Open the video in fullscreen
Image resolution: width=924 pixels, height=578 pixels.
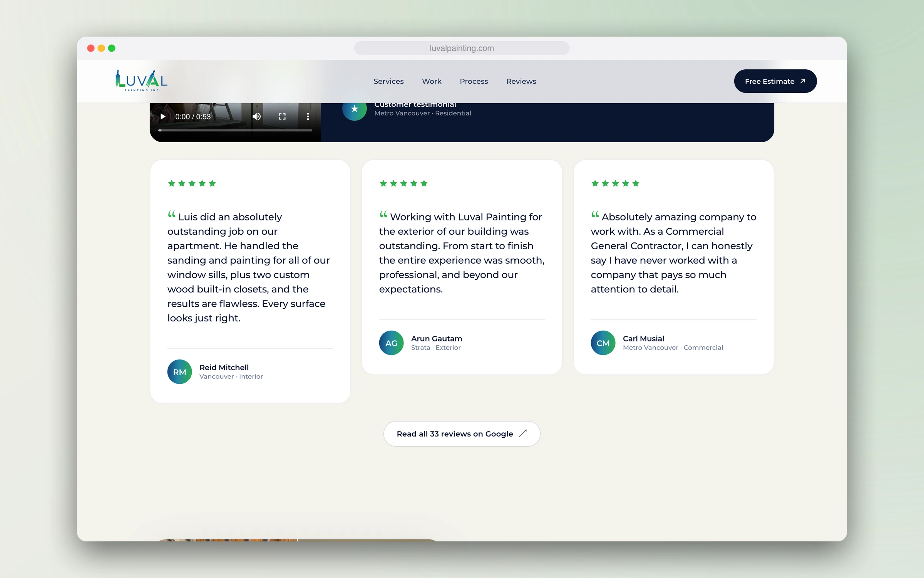[x=282, y=116]
